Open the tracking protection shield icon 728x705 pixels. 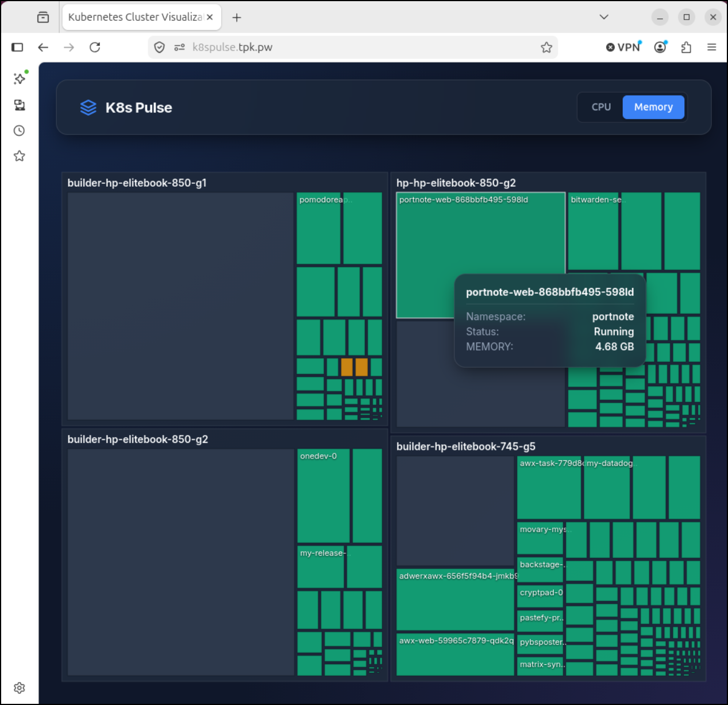click(x=160, y=47)
